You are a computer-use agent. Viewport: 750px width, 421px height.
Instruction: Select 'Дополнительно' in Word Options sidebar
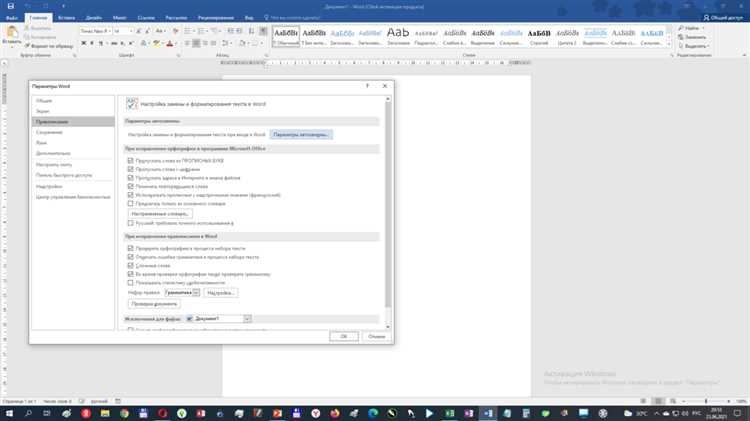(x=73, y=154)
